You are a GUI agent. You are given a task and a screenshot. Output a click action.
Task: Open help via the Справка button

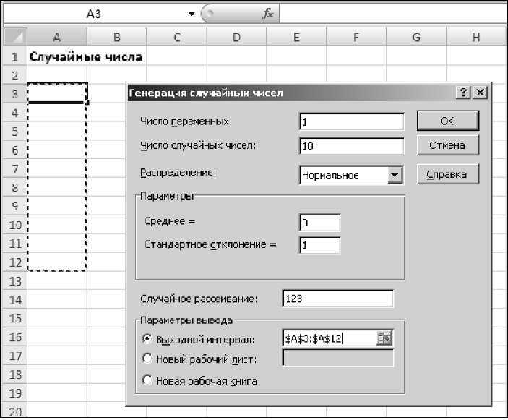pyautogui.click(x=447, y=174)
